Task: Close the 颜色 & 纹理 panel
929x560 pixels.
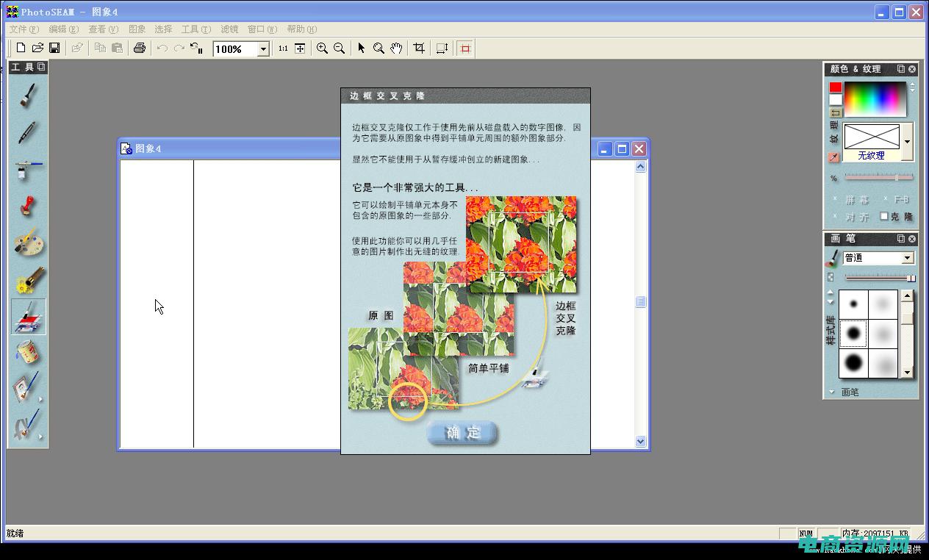Action: pos(912,69)
